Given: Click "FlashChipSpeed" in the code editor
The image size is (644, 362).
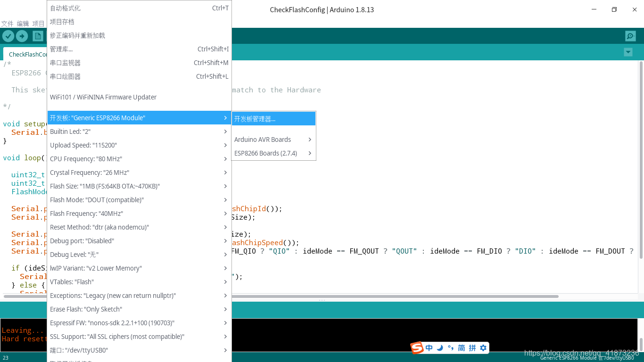Looking at the screenshot, I should tap(257, 243).
